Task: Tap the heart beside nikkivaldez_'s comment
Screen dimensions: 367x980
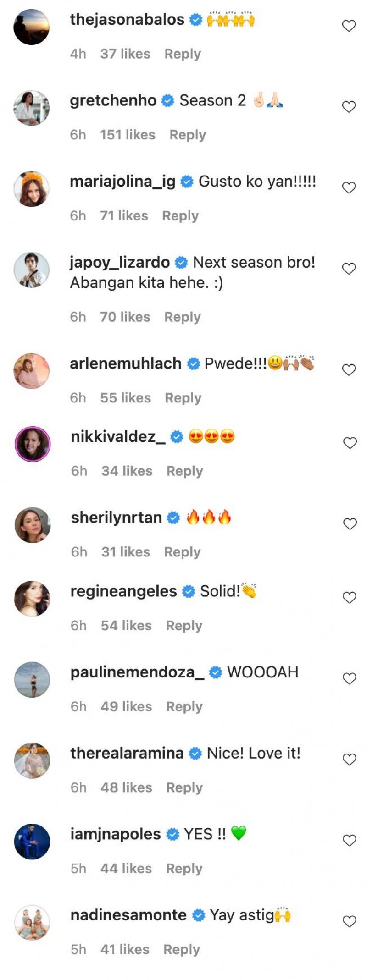Action: [x=350, y=443]
